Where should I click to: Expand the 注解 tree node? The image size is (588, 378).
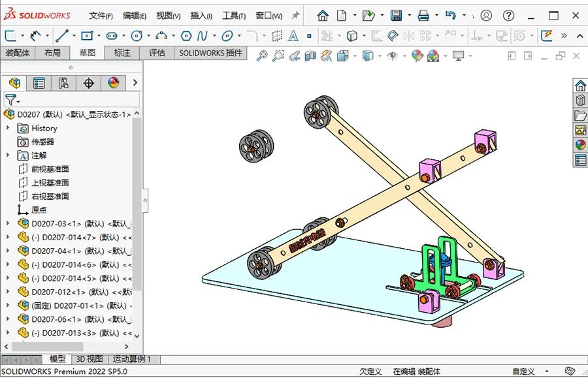[x=8, y=155]
